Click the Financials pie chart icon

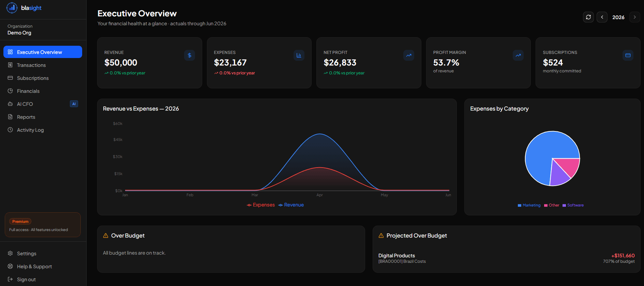click(10, 91)
